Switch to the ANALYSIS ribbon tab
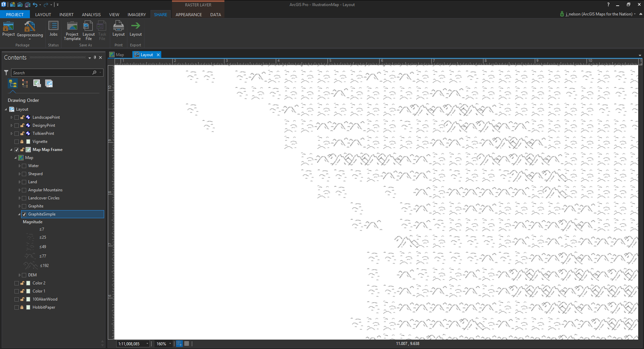The image size is (644, 349). [91, 14]
